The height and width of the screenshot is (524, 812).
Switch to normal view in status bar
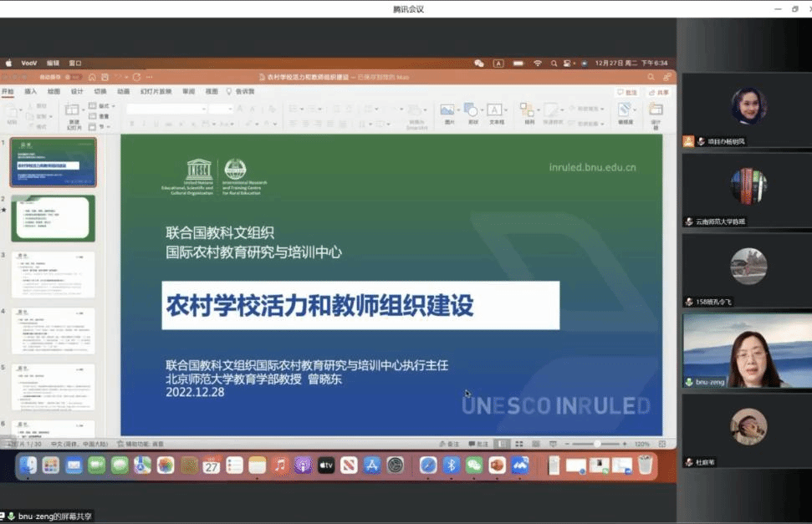[x=503, y=444]
